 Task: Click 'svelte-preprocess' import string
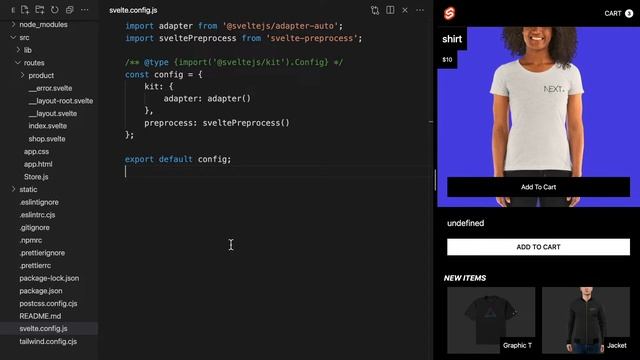(x=312, y=38)
